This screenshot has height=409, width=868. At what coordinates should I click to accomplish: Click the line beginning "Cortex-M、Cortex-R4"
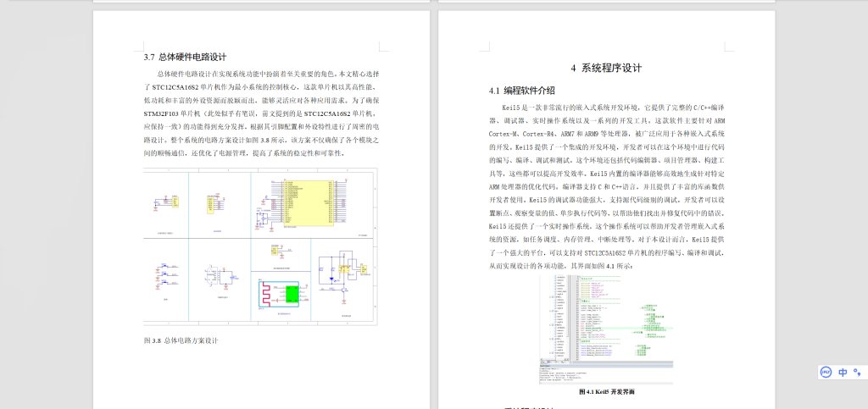click(607, 134)
